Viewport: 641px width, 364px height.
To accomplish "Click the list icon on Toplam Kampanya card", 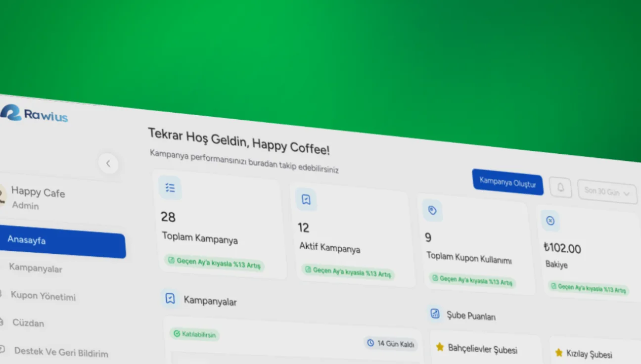I will coord(170,188).
